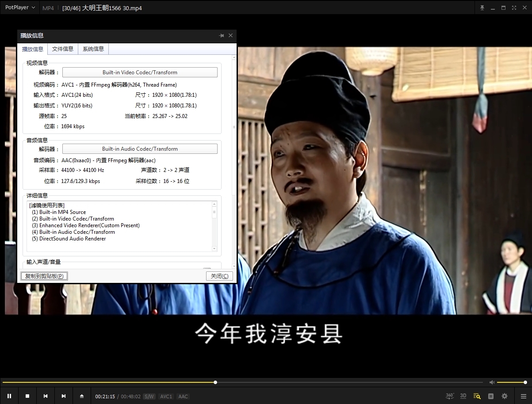Skip to the next file

pos(64,396)
